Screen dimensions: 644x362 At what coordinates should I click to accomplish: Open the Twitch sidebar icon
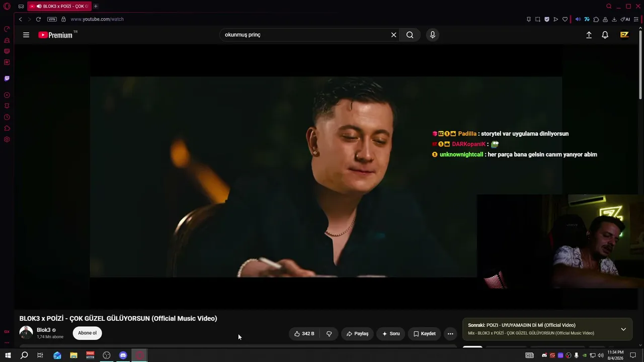pos(7,78)
